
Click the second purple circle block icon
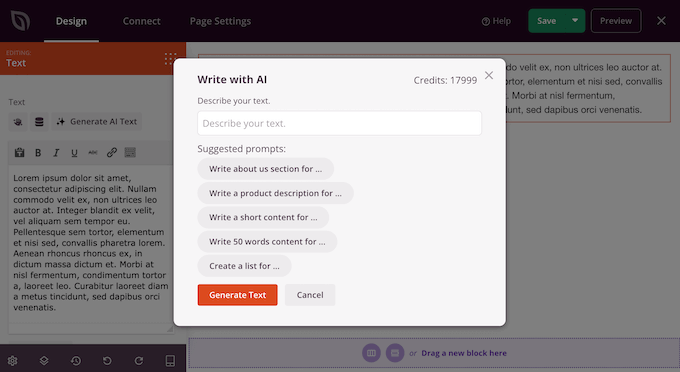pos(395,353)
